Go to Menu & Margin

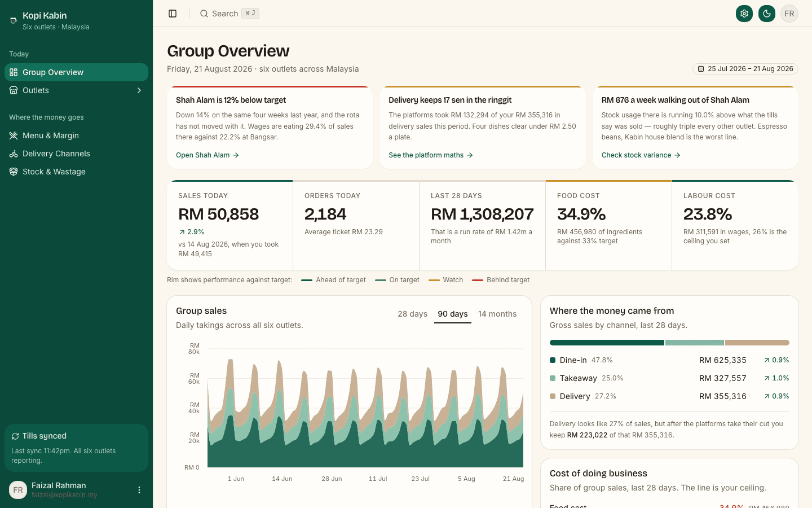pos(76,135)
